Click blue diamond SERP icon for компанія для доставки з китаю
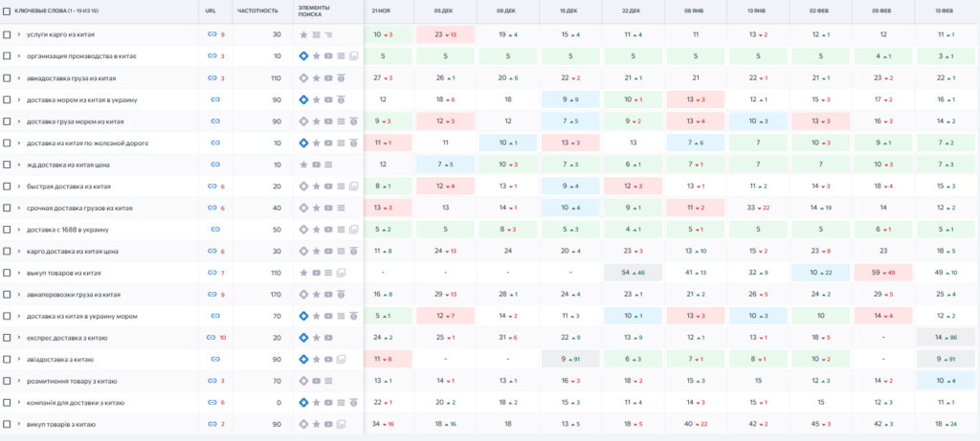Image resolution: width=980 pixels, height=441 pixels. [x=303, y=403]
